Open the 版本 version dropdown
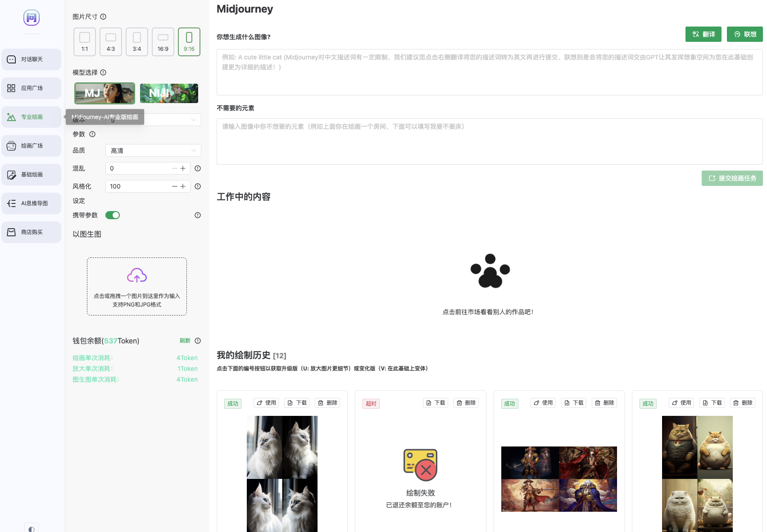Image resolution: width=767 pixels, height=532 pixels. pos(153,120)
